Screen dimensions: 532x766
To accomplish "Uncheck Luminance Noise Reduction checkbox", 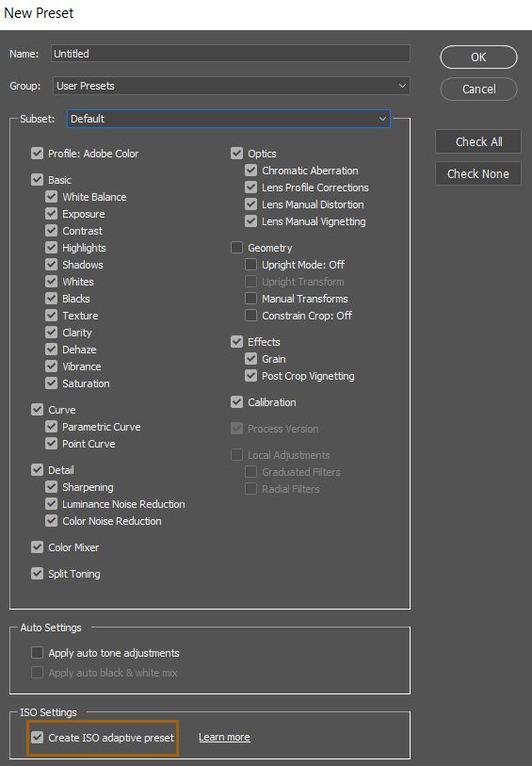I will point(51,504).
